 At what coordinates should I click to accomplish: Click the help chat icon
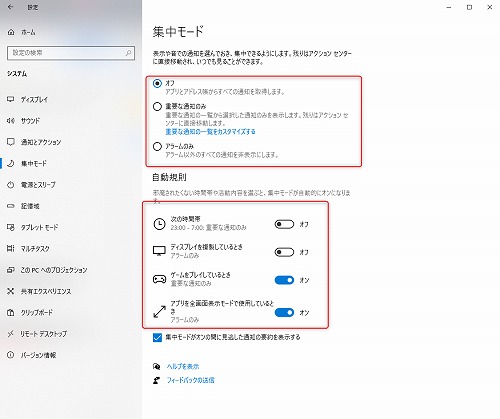156,366
